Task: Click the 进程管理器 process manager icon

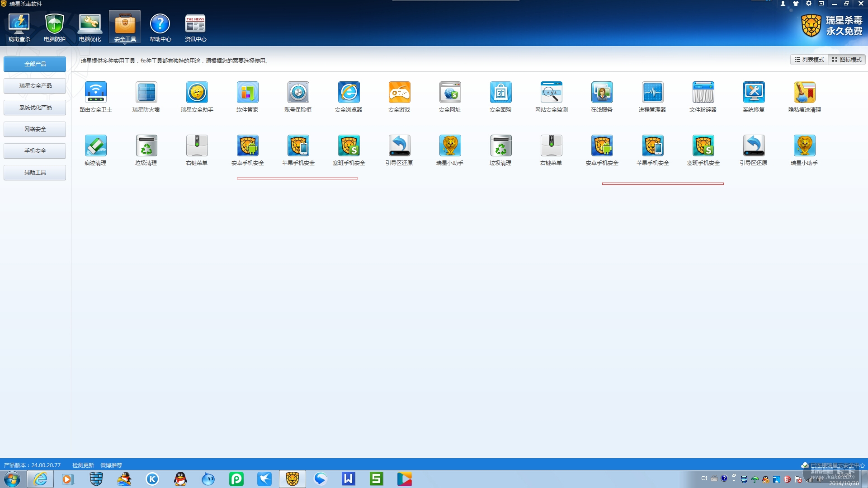Action: click(x=652, y=93)
